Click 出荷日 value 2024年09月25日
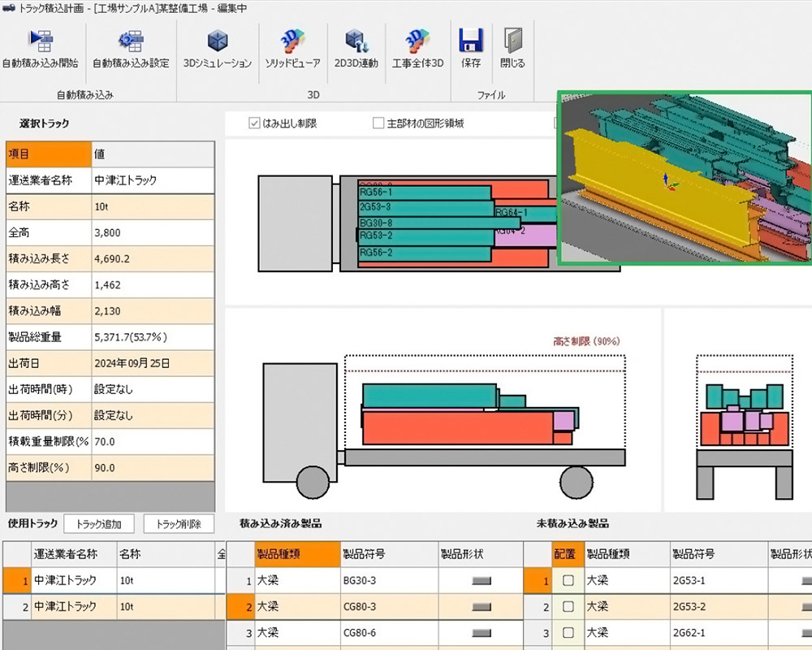Image resolution: width=812 pixels, height=650 pixels. pyautogui.click(x=153, y=363)
